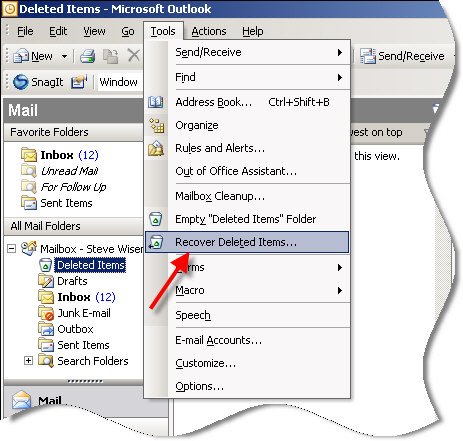Open the Help menu
Image resolution: width=463 pixels, height=441 pixels.
click(x=253, y=31)
